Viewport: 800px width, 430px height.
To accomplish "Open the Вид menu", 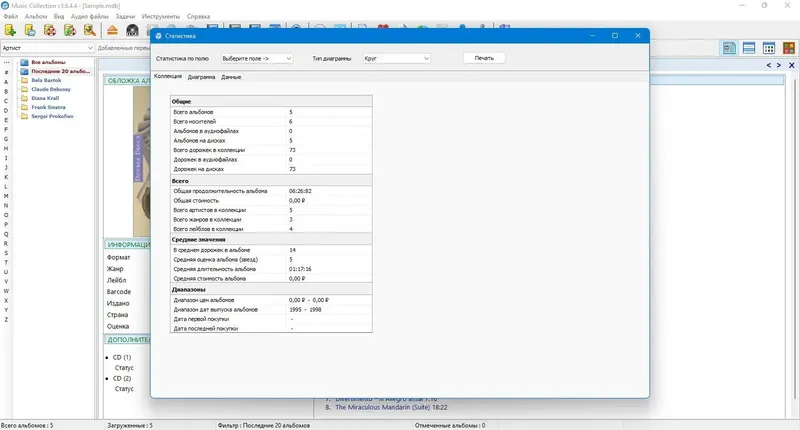I will [x=59, y=16].
